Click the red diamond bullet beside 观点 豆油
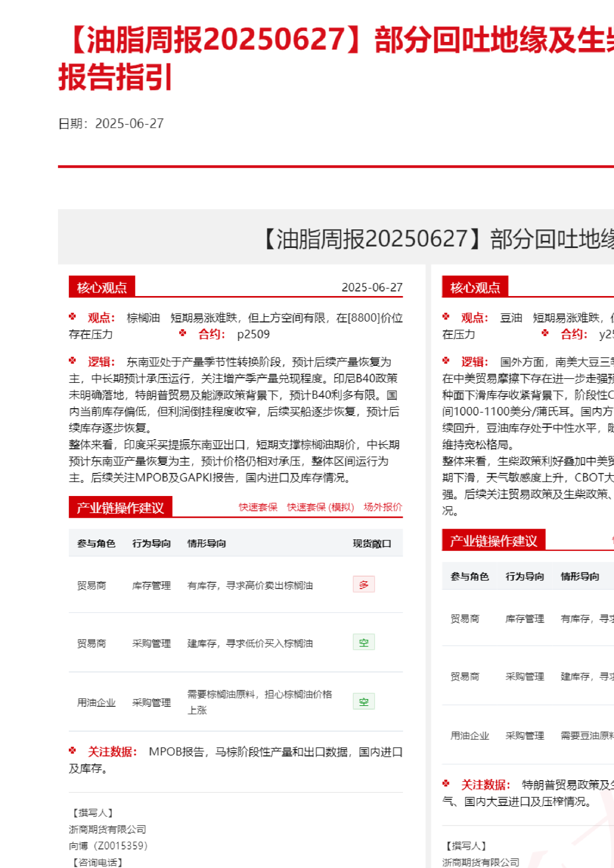Image resolution: width=614 pixels, height=868 pixels. point(446,317)
